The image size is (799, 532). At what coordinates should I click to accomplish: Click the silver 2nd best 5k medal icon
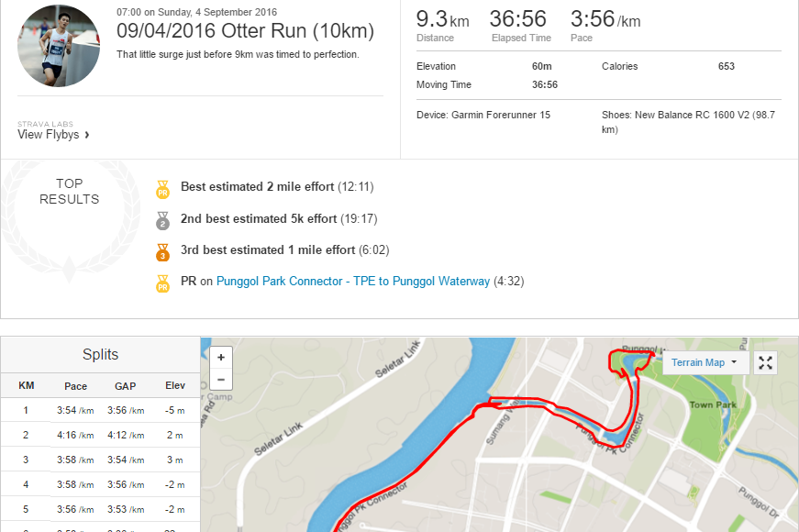tap(162, 221)
